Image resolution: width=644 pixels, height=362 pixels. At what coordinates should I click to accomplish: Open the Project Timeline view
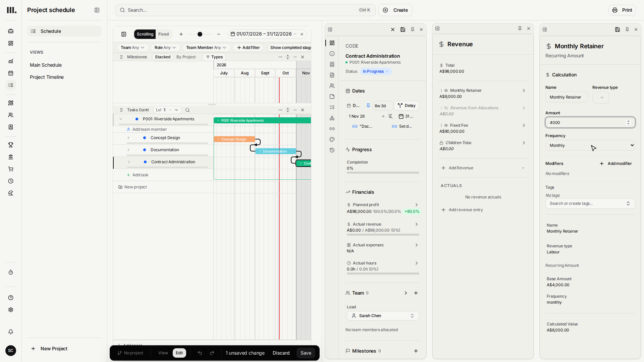click(47, 77)
